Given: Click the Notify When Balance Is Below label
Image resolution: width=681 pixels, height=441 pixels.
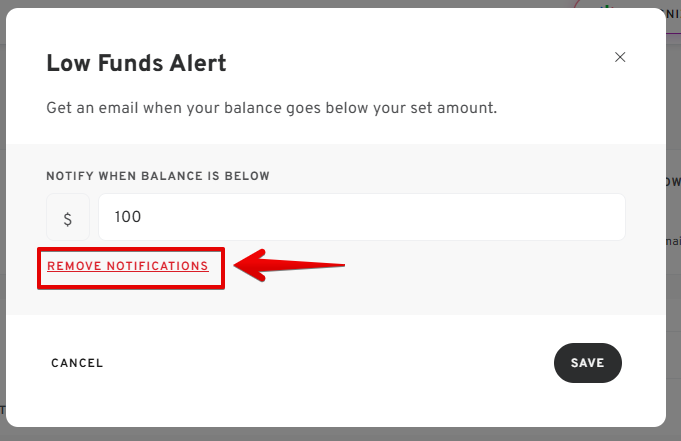Looking at the screenshot, I should [x=158, y=176].
